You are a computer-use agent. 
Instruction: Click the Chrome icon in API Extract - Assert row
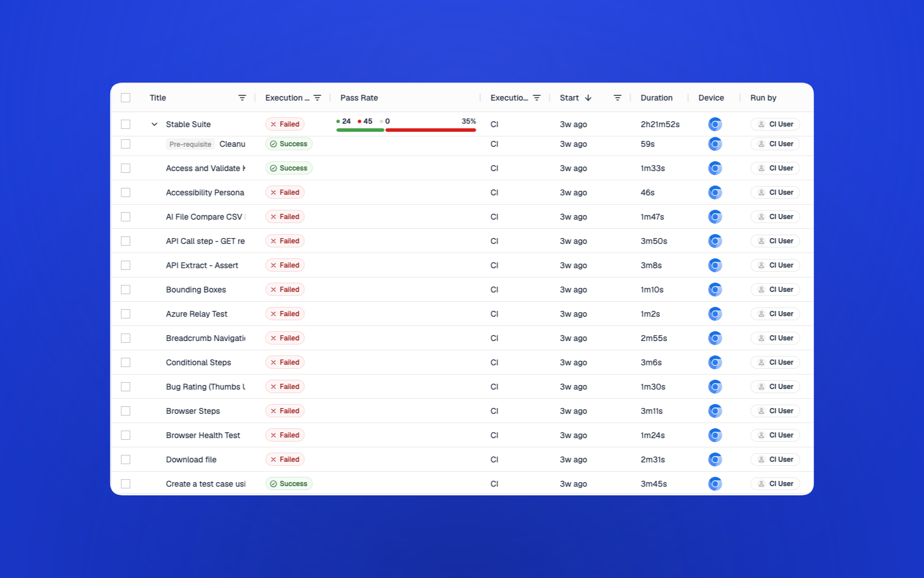click(x=715, y=265)
